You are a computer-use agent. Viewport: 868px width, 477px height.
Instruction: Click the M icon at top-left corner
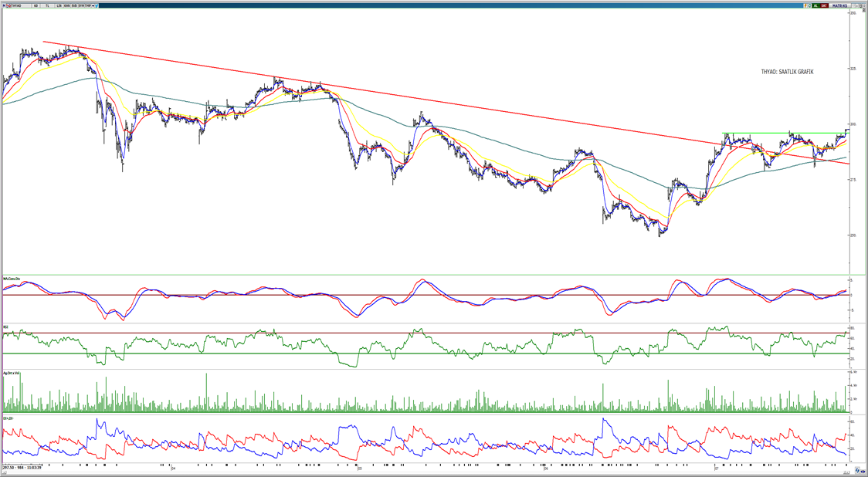tap(4, 5)
